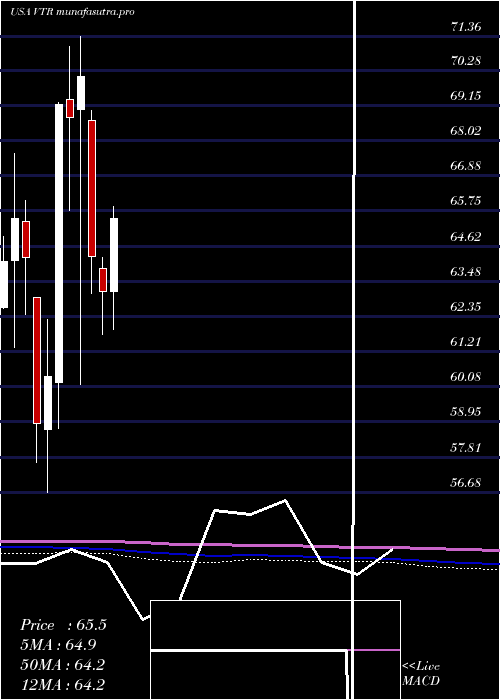Click the 56.68 price axis label
The image size is (500, 700).
click(x=466, y=482)
